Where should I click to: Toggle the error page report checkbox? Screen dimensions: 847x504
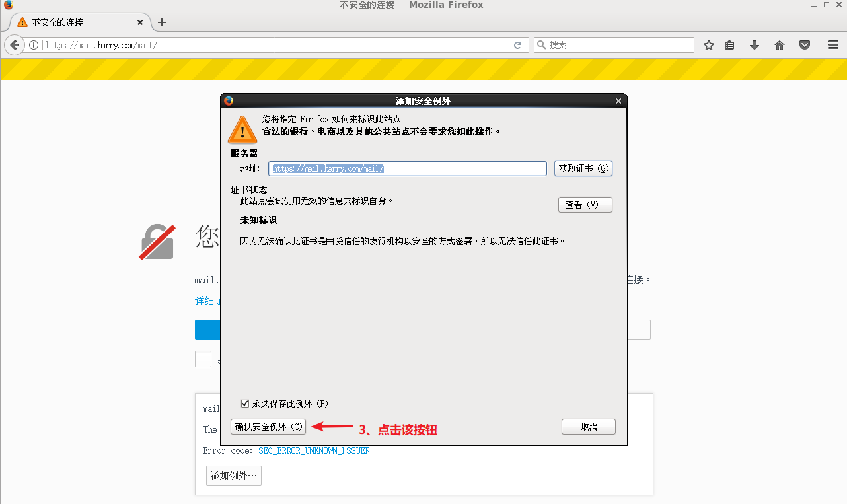pyautogui.click(x=203, y=359)
